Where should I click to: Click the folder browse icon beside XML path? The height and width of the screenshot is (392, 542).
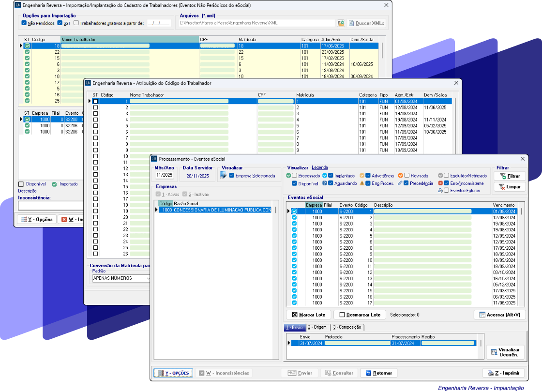coord(341,23)
